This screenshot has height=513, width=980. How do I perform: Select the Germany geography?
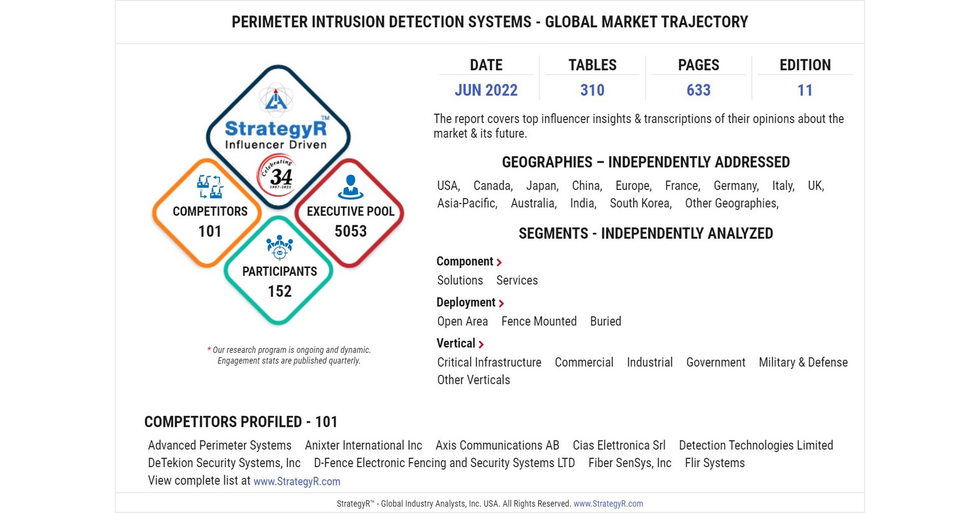[736, 186]
